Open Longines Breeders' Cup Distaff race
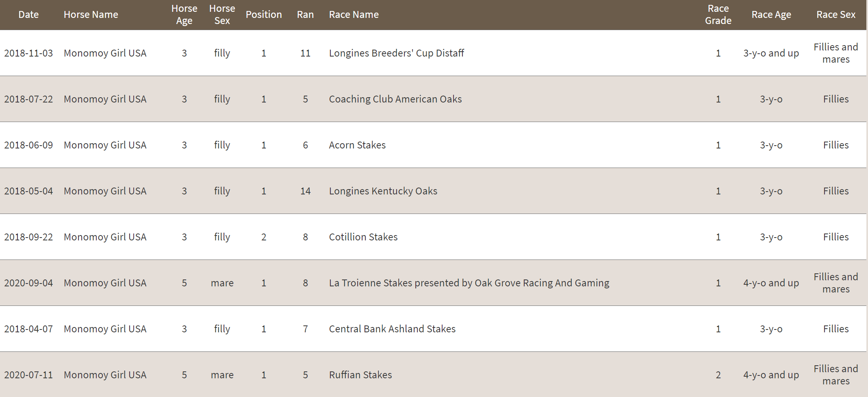Viewport: 868px width, 397px height. pos(396,53)
